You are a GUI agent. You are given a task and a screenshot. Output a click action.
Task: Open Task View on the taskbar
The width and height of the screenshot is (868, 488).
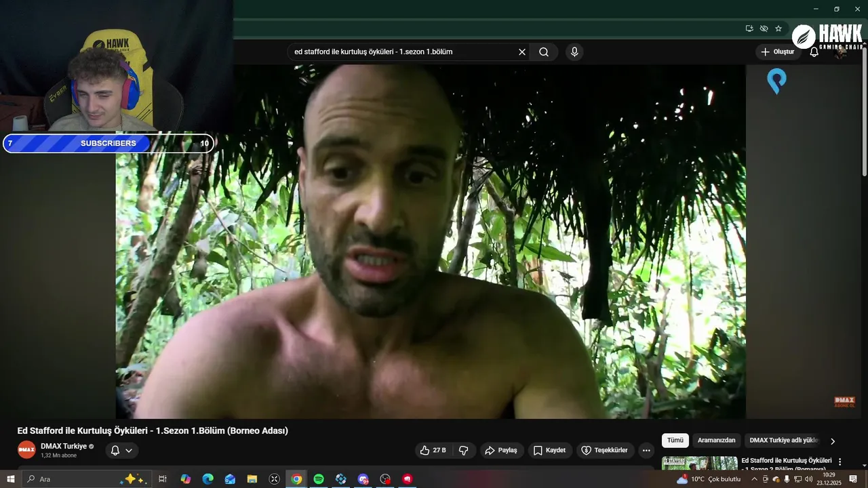(163, 479)
